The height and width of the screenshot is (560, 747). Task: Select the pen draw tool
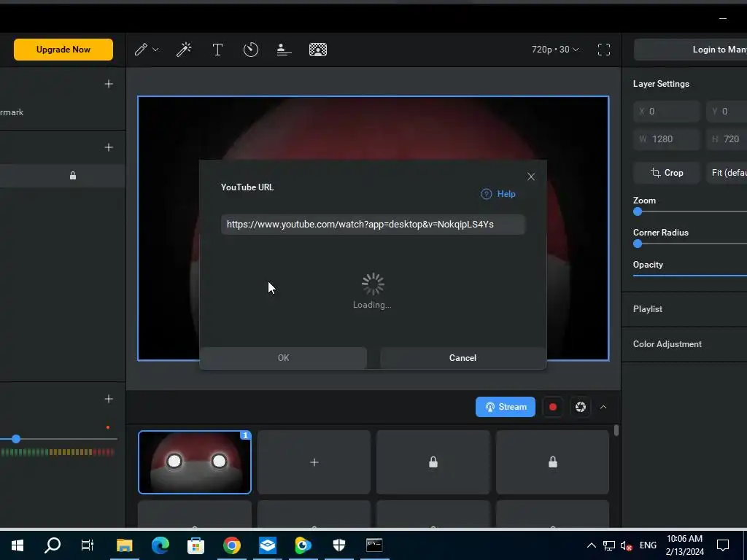click(x=141, y=50)
